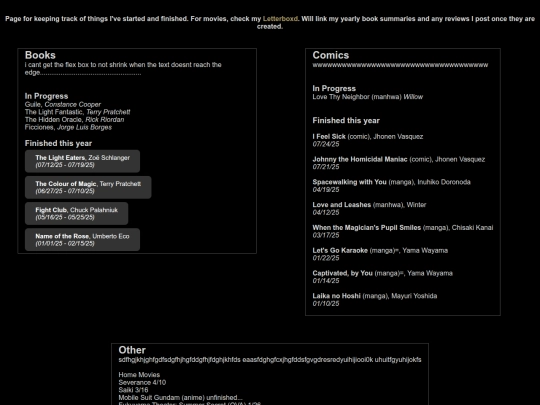Image resolution: width=540 pixels, height=405 pixels.
Task: Click Home Movies in the Other list
Action: pyautogui.click(x=139, y=375)
